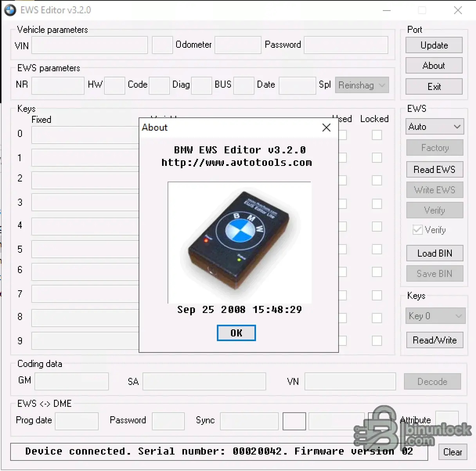Click the BUS input field
This screenshot has height=471, width=476.
coord(244,85)
